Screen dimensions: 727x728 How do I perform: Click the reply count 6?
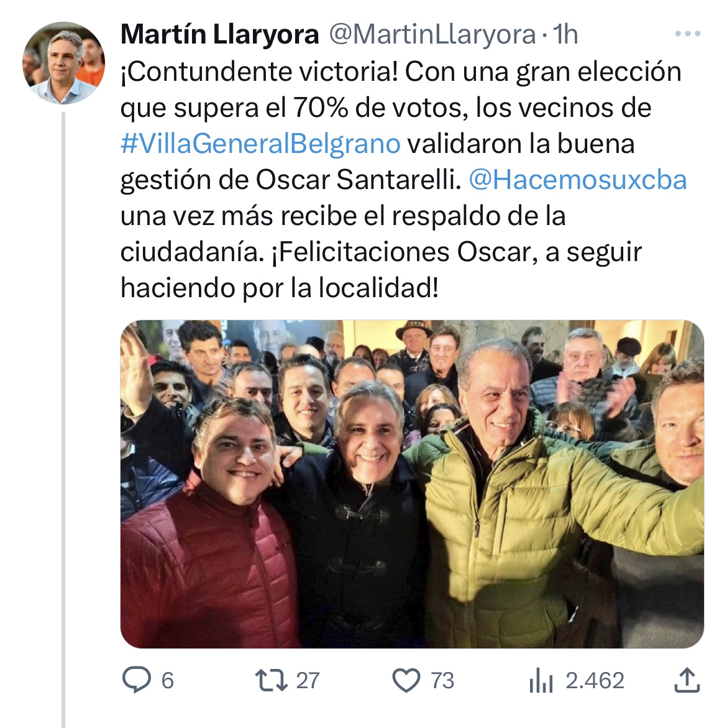tap(168, 681)
